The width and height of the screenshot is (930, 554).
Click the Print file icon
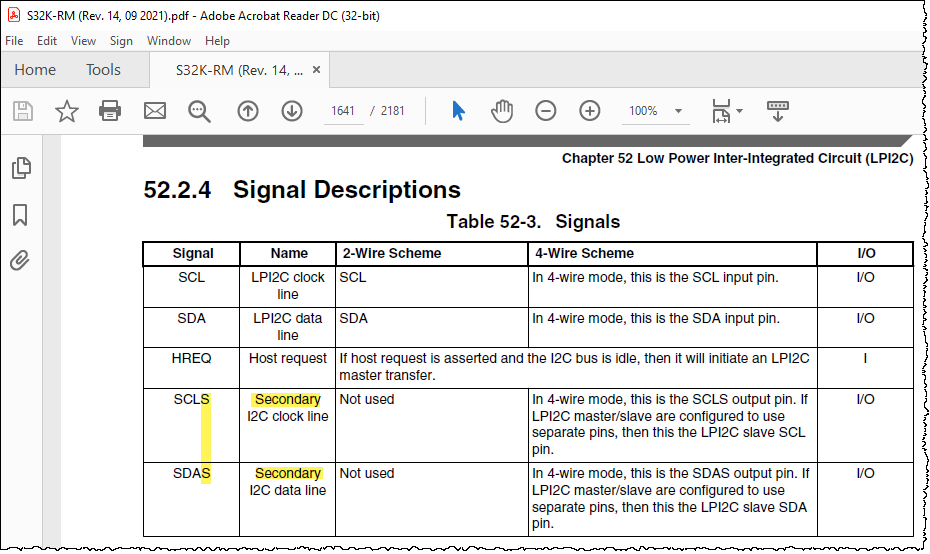(110, 111)
